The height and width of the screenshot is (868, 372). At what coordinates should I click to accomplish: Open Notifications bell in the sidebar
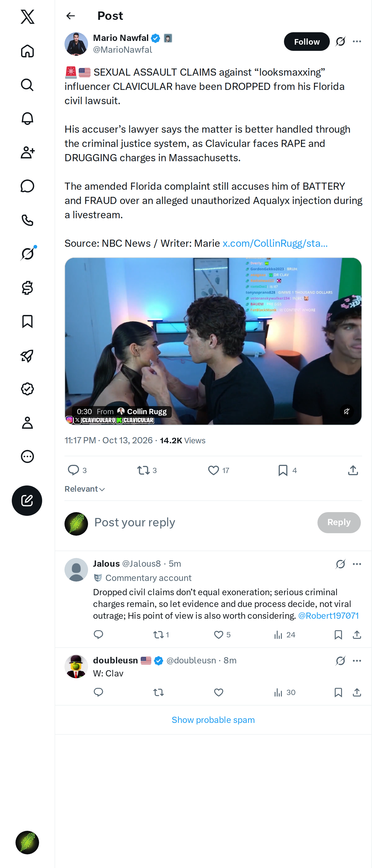click(x=27, y=119)
